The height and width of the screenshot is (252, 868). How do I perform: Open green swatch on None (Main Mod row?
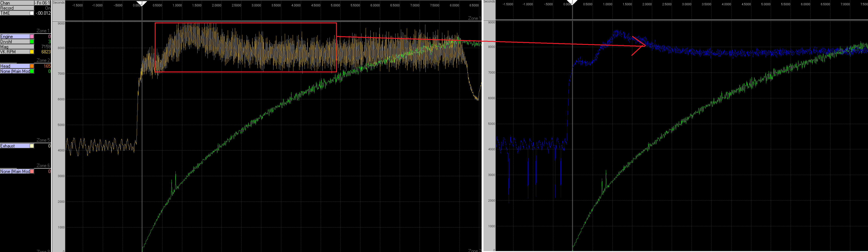(x=32, y=71)
